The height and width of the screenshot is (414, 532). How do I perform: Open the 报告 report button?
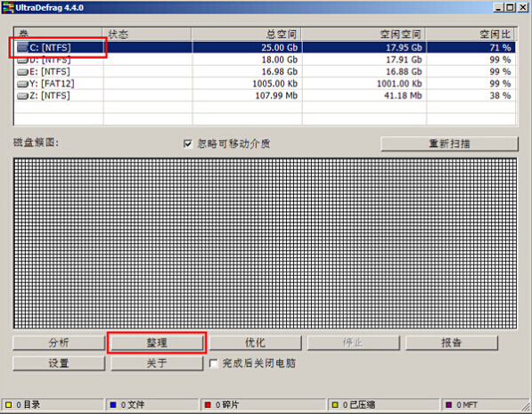[452, 343]
